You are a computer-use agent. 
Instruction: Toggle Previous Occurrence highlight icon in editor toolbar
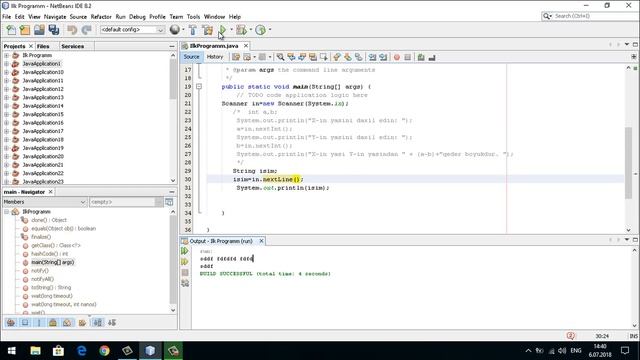291,57
